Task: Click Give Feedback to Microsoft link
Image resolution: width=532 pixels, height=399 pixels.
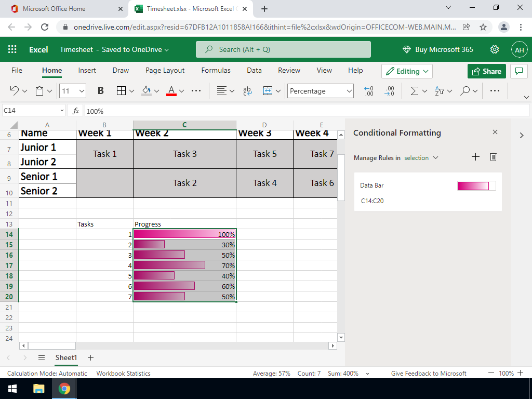Action: (429, 373)
